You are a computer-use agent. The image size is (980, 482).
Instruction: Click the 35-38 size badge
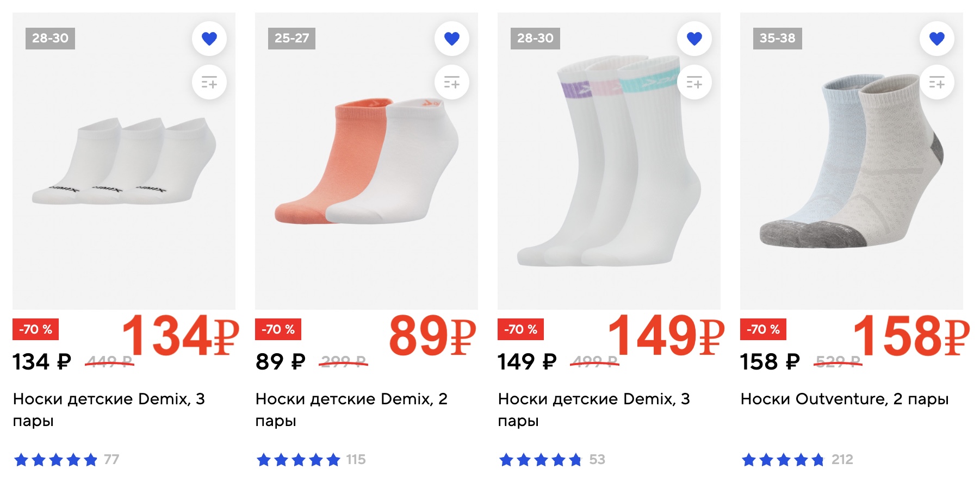tap(777, 39)
